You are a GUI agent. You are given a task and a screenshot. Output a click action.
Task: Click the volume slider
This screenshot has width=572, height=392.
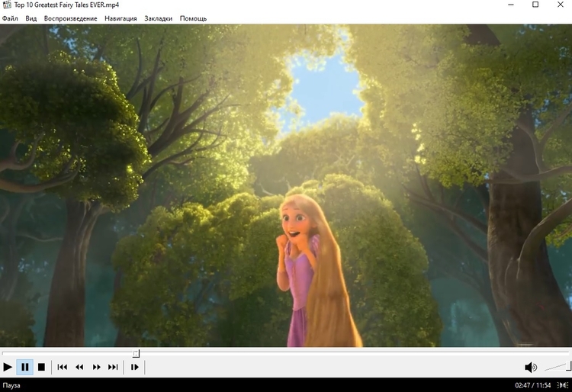click(x=558, y=367)
